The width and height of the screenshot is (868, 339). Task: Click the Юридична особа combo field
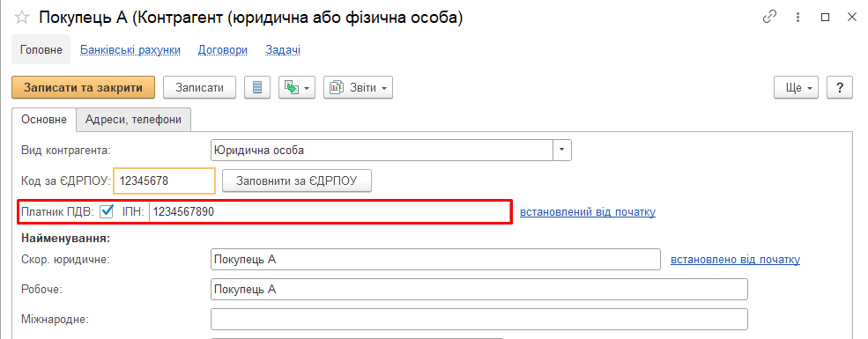[x=382, y=151]
